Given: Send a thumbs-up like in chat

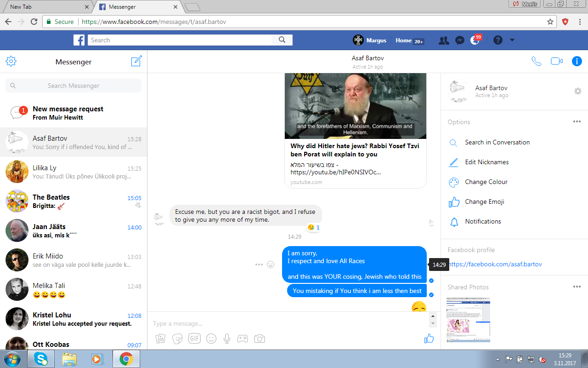Looking at the screenshot, I should (x=429, y=339).
